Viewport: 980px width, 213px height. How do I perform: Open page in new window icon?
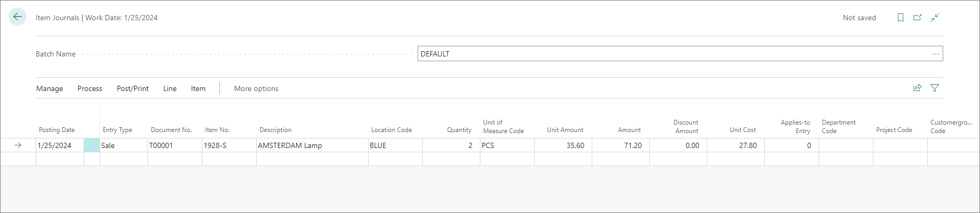[918, 18]
